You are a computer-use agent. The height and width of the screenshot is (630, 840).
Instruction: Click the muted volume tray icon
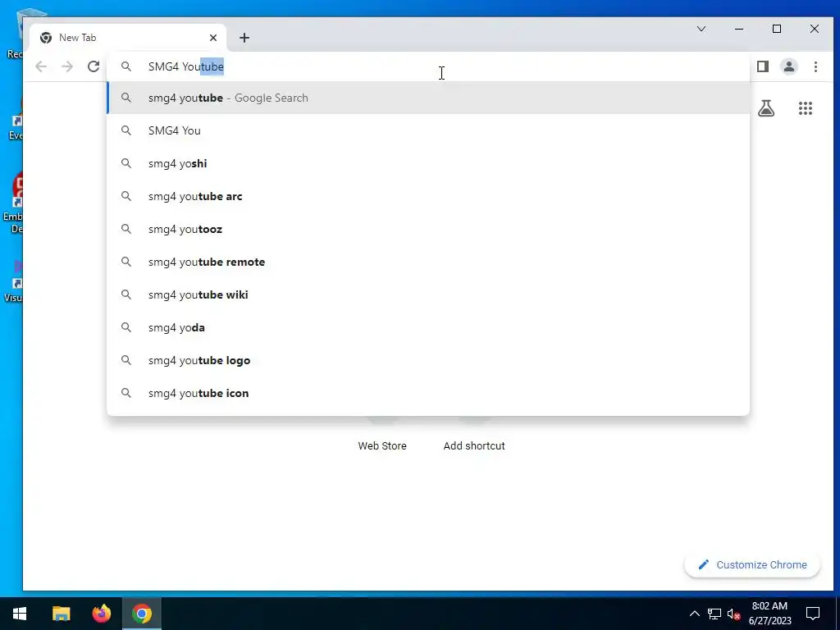tap(733, 614)
